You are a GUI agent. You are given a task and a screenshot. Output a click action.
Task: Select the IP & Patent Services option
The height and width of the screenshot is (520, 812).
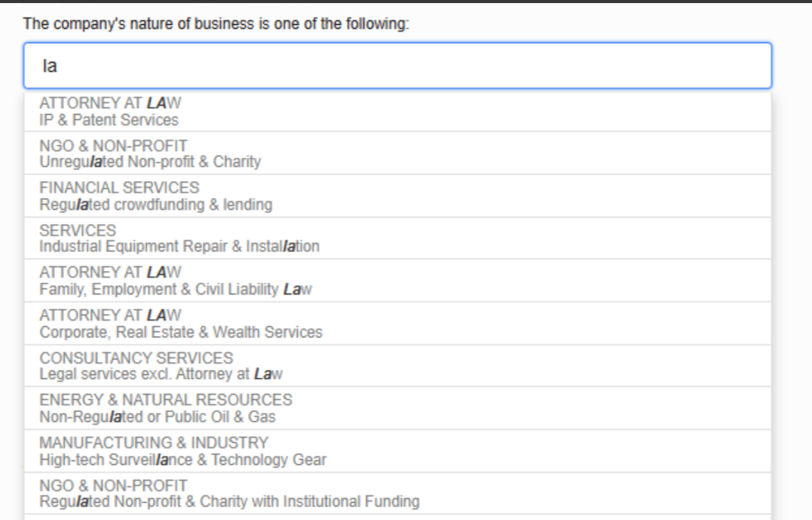tap(109, 120)
